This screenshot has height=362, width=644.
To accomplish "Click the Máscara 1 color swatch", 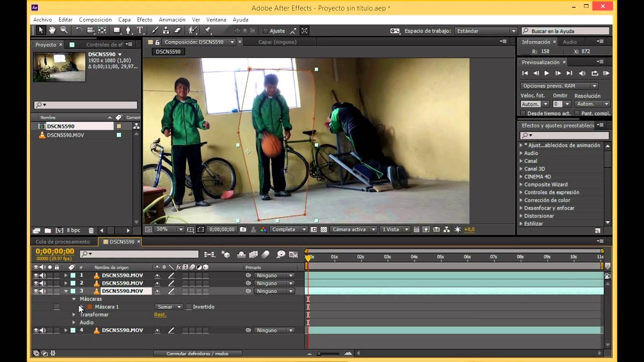I will [90, 307].
